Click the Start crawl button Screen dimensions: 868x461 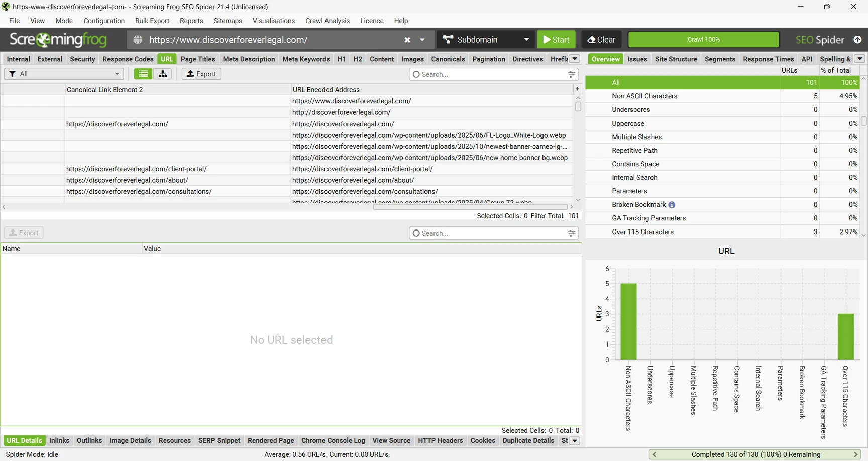click(556, 40)
